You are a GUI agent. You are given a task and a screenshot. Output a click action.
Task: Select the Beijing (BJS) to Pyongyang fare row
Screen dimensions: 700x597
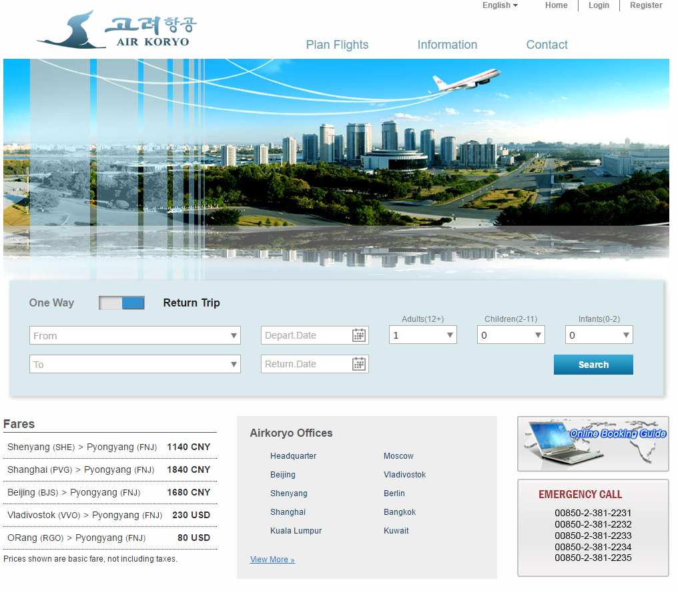pos(110,492)
